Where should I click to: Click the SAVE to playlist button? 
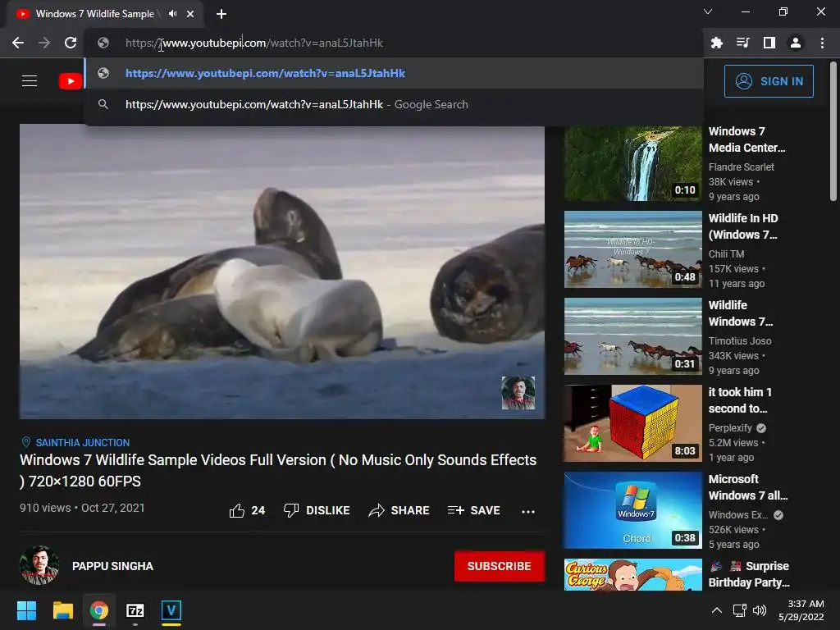pyautogui.click(x=474, y=510)
